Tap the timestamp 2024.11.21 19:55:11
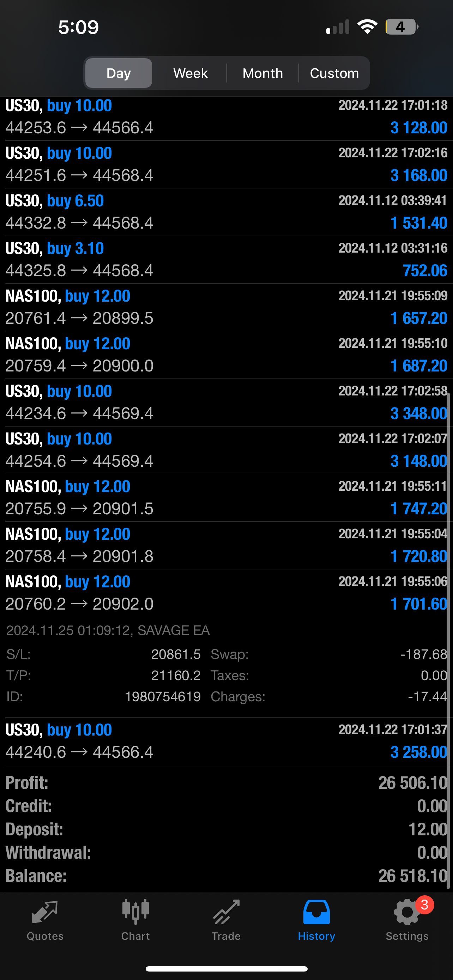Screen dimensions: 453x980 point(393,486)
